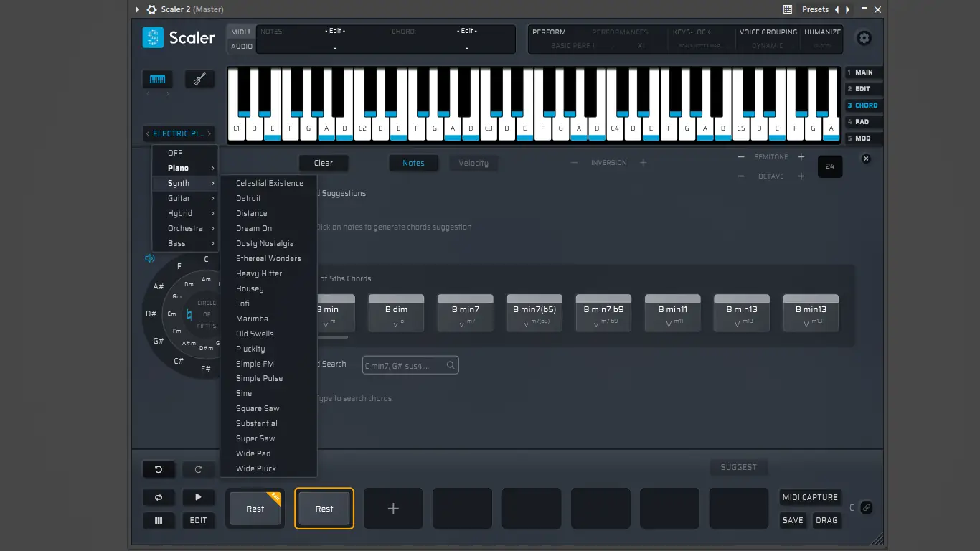Lower octave with the minus

pos(741,176)
